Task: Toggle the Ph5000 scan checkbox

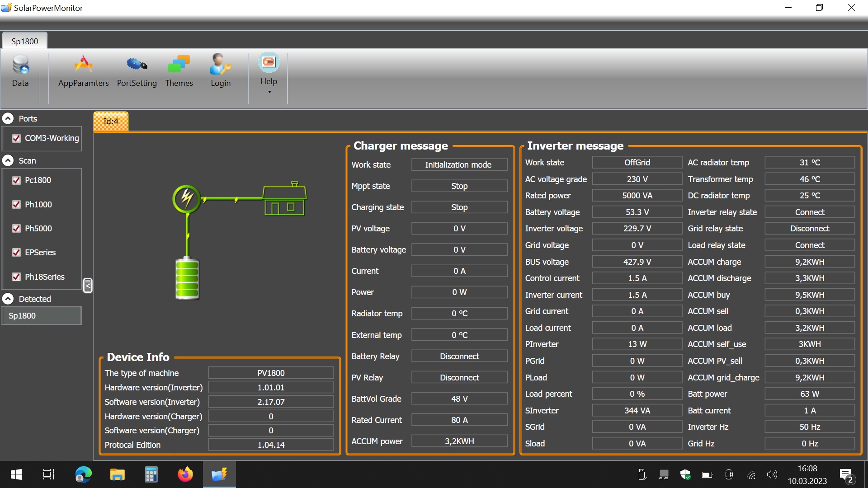Action: (16, 229)
